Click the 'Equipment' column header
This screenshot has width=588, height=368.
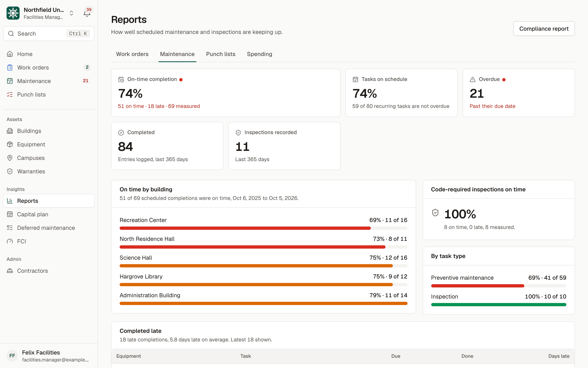pyautogui.click(x=129, y=356)
